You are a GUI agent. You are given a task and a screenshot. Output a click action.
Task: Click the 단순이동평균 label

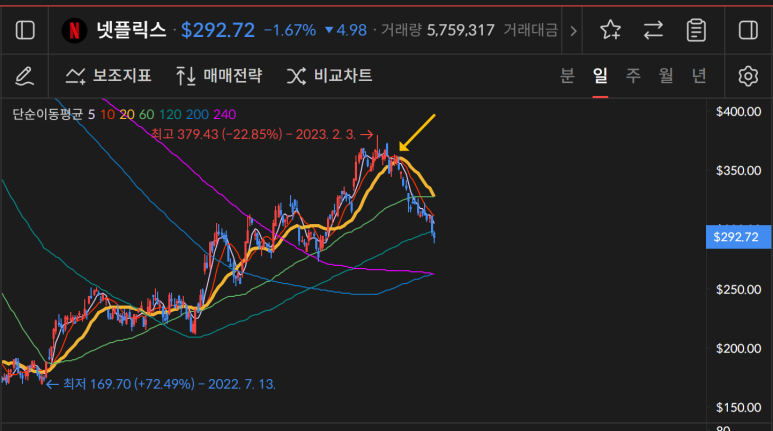[48, 114]
